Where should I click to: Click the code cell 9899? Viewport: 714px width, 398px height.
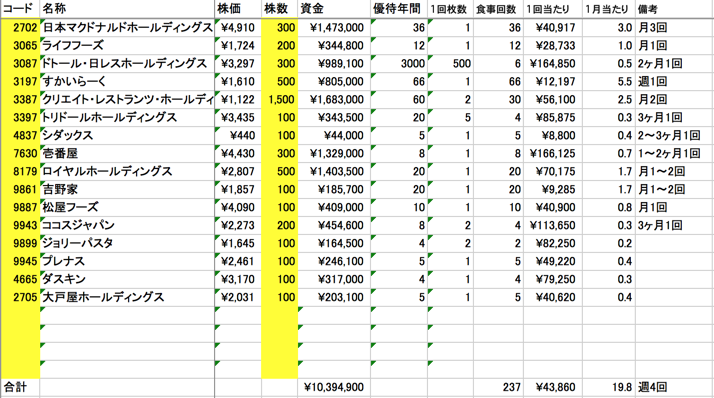[20, 244]
